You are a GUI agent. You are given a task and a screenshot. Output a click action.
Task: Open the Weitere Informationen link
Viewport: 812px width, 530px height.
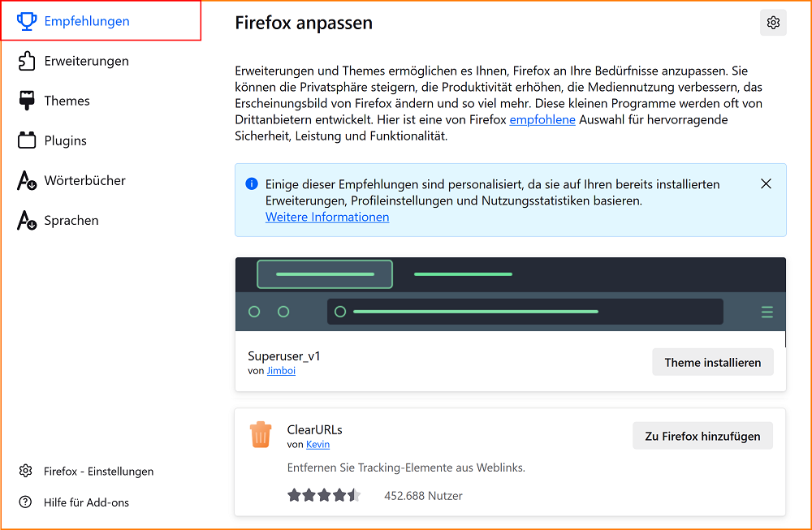[326, 217]
